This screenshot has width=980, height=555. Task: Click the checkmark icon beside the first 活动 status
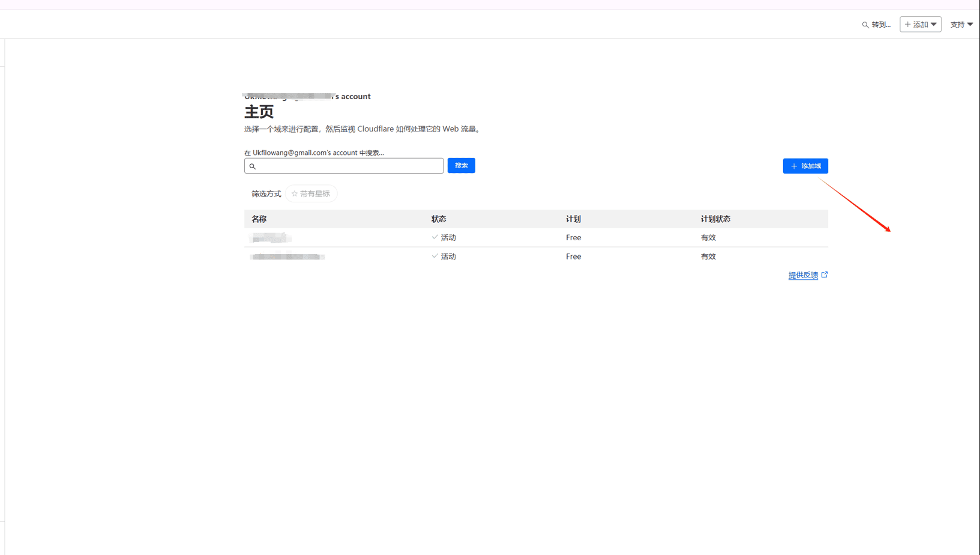[x=434, y=237]
